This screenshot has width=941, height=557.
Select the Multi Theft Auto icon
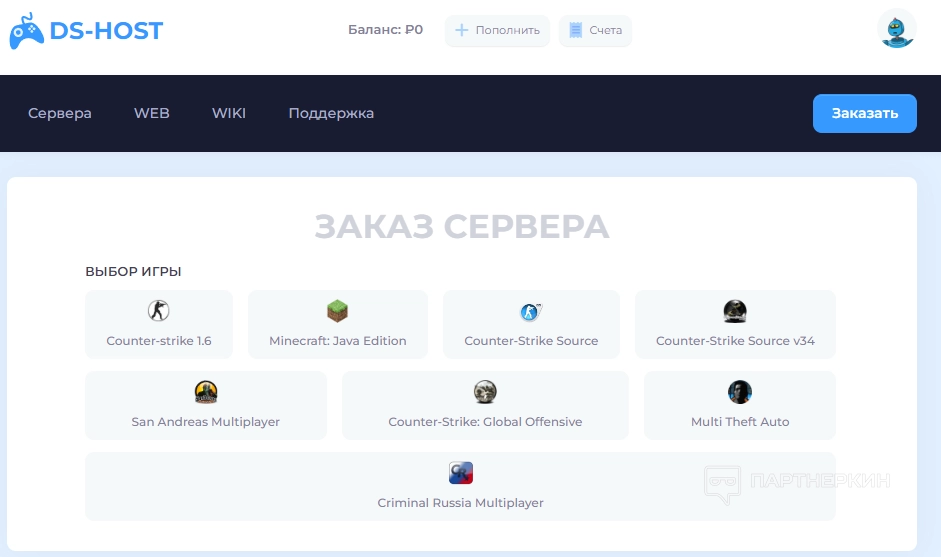[x=740, y=392]
